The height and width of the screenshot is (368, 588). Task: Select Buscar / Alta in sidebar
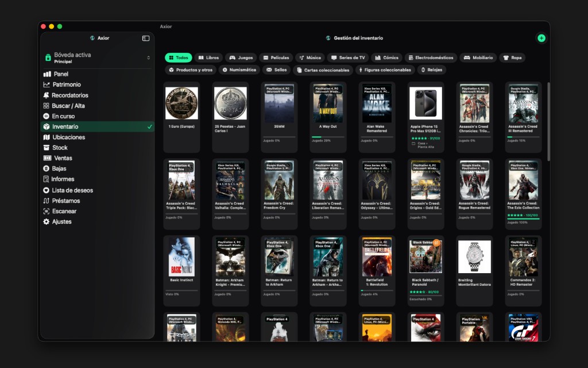click(x=98, y=106)
